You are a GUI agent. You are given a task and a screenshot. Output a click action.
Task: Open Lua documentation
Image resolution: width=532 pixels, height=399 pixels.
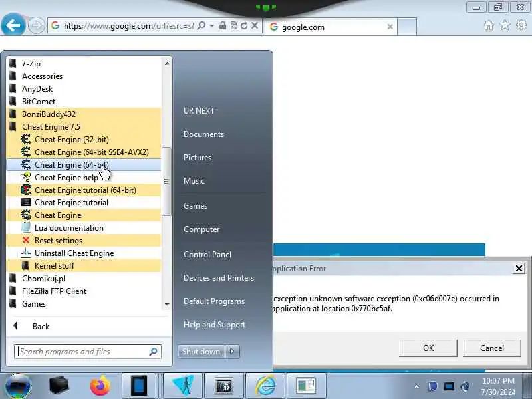[x=84, y=228]
